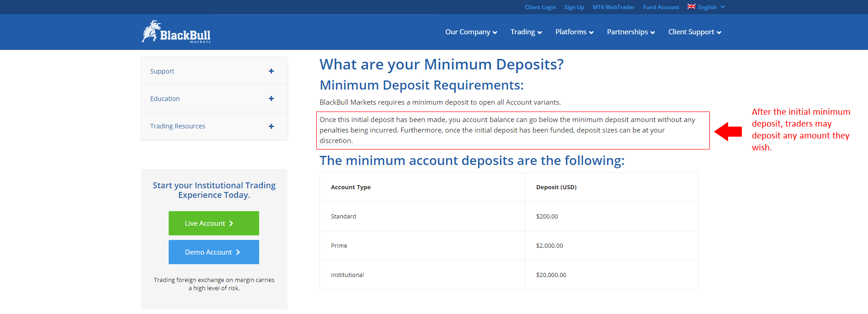The height and width of the screenshot is (314, 868).
Task: Open the Our Company menu
Action: [471, 32]
